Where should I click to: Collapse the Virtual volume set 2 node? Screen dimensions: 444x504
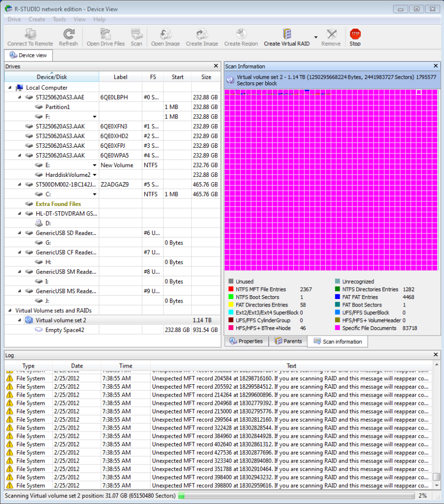(x=20, y=320)
